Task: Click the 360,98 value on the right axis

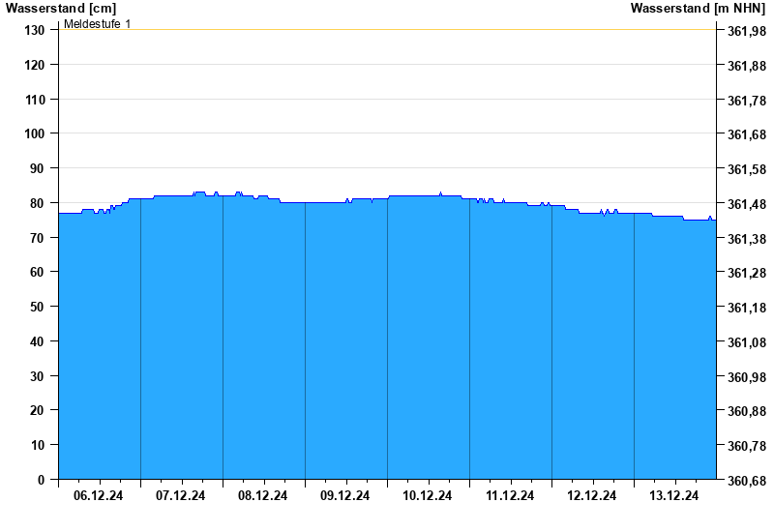Action: (x=747, y=377)
